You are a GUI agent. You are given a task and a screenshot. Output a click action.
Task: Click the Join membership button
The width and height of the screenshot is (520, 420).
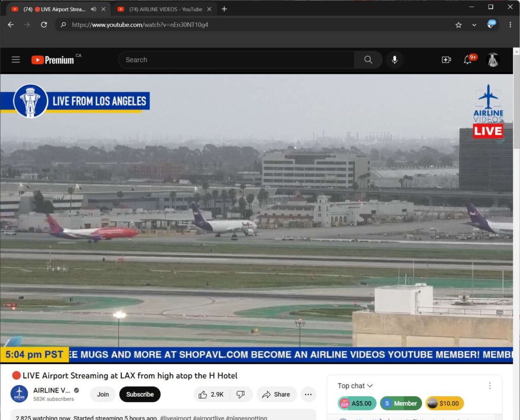coord(103,394)
